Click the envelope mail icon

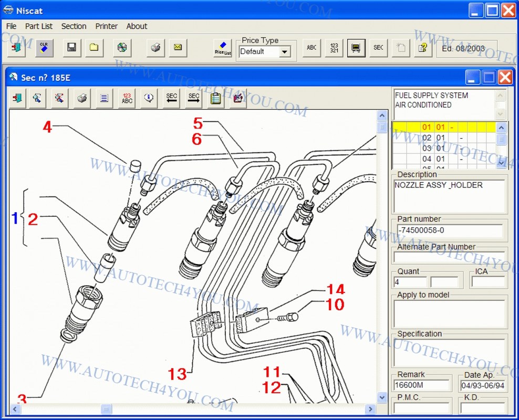(x=178, y=48)
